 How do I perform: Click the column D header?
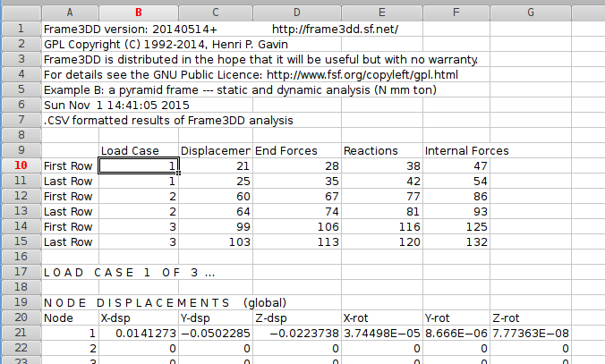(296, 12)
